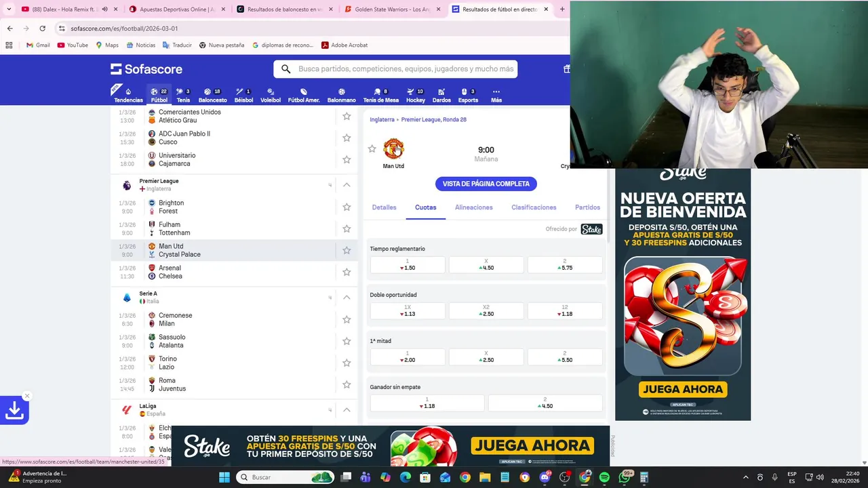Click the search magnifier icon
The height and width of the screenshot is (488, 868).
point(285,69)
